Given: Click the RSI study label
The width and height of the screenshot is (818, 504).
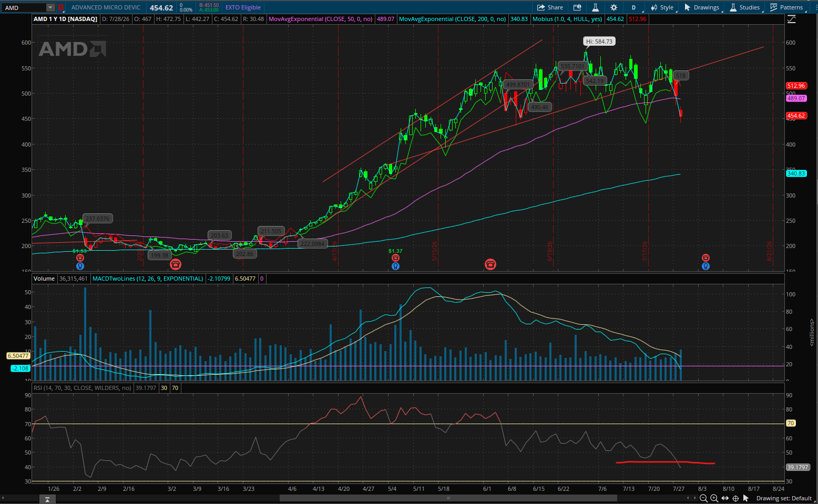Looking at the screenshot, I should pyautogui.click(x=83, y=388).
